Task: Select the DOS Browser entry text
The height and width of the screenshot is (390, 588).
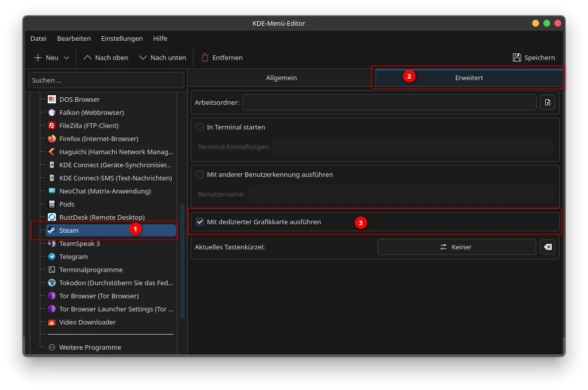Action: (80, 99)
